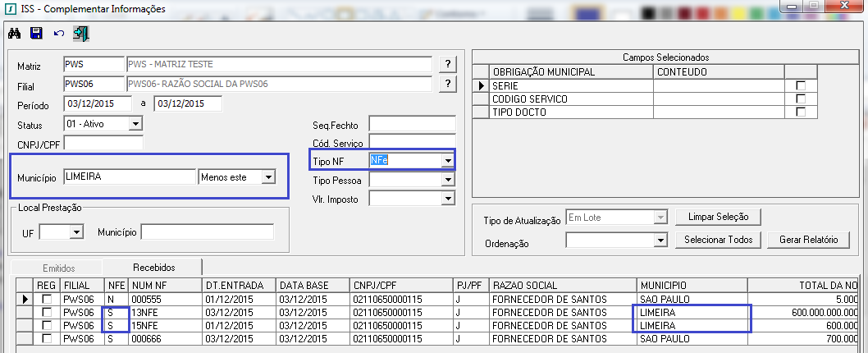The height and width of the screenshot is (353, 868).
Task: Click the binoculars search icon
Action: pyautogui.click(x=14, y=34)
